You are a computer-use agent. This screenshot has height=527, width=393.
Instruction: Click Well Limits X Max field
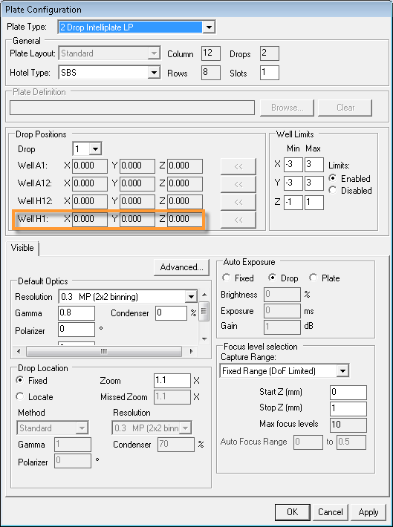(314, 164)
